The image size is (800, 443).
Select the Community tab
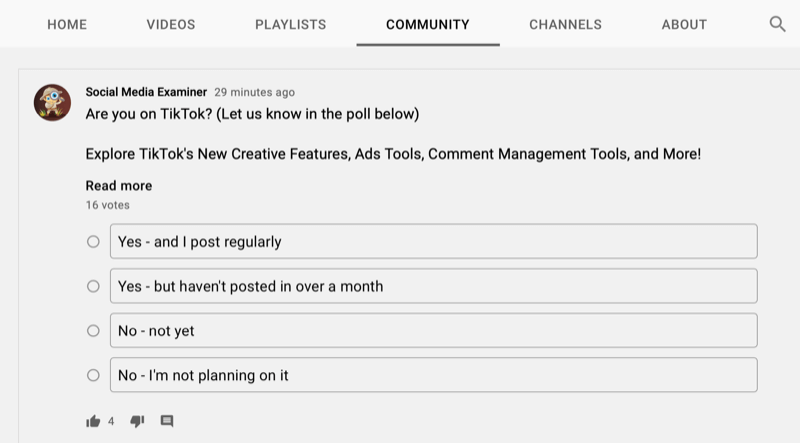coord(428,24)
